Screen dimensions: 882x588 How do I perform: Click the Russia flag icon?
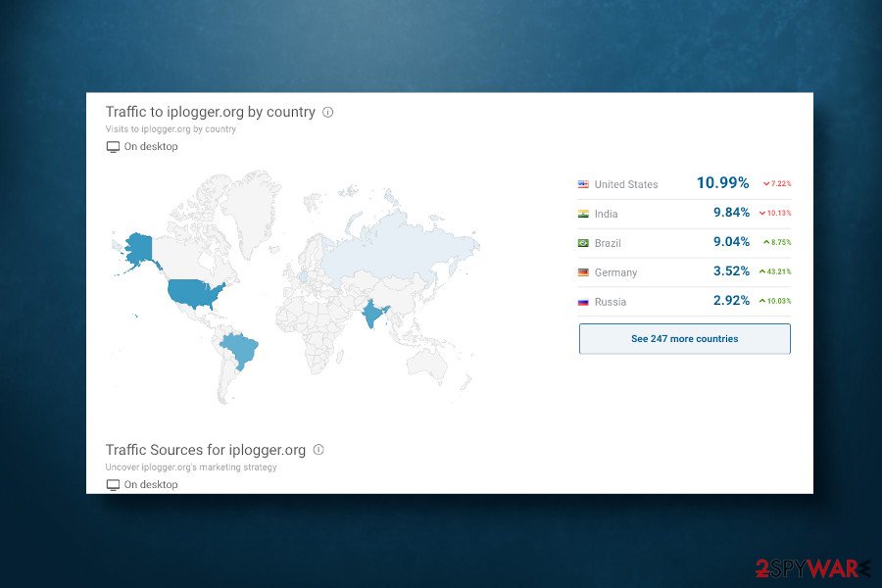tap(583, 302)
